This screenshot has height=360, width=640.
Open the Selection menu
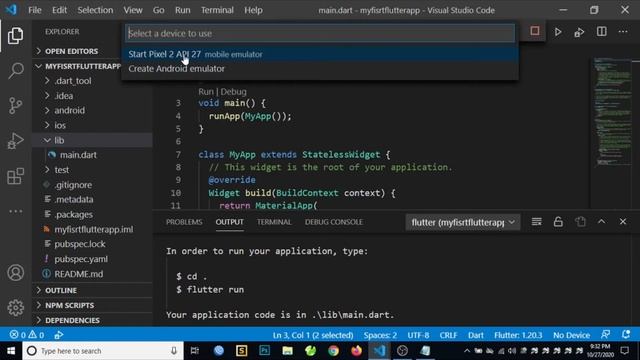95,10
